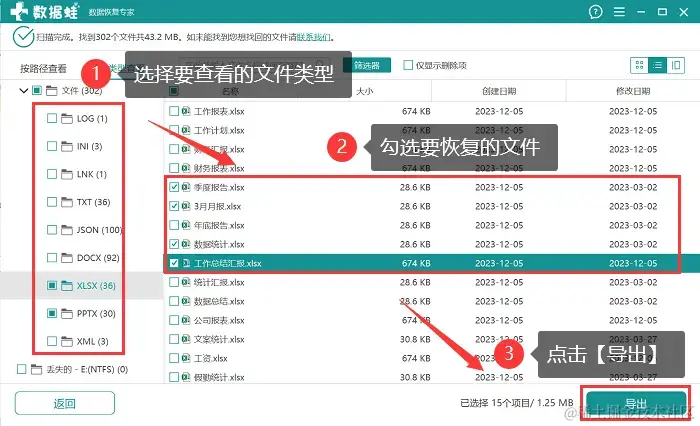Select the 财务报表.xlsx file name
This screenshot has width=700, height=426.
coord(219,168)
